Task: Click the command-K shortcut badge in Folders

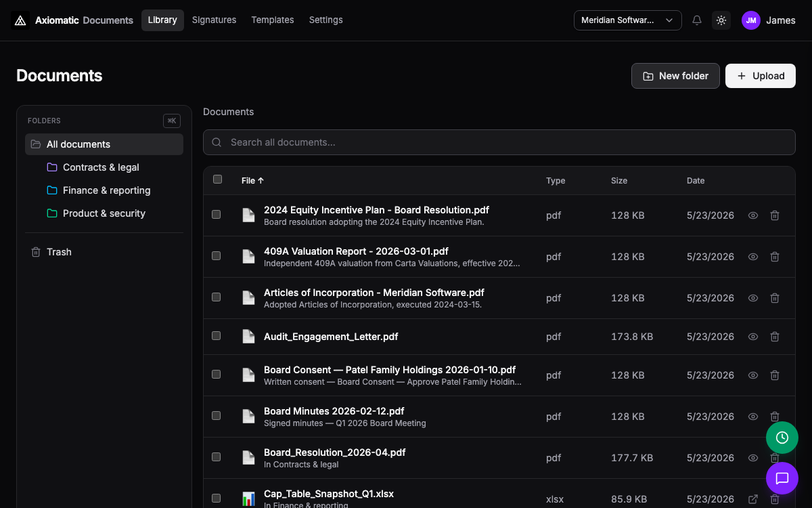Action: (172, 121)
